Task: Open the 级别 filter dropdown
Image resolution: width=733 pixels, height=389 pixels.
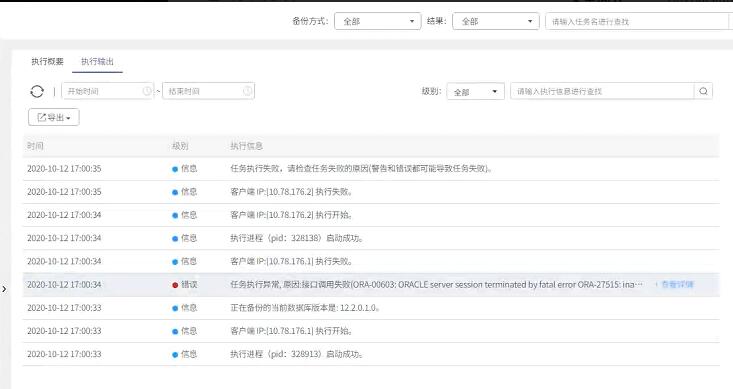Action: tap(475, 92)
